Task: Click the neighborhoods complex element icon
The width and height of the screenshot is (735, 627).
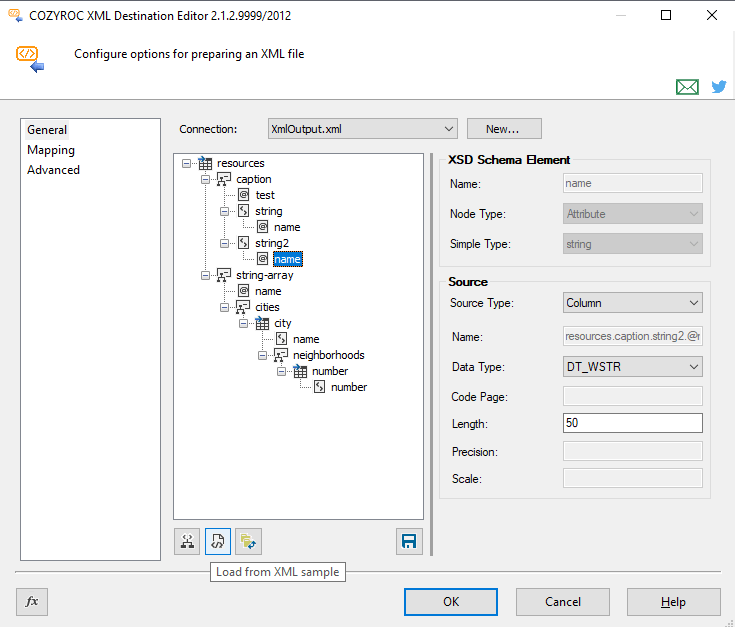Action: (281, 355)
